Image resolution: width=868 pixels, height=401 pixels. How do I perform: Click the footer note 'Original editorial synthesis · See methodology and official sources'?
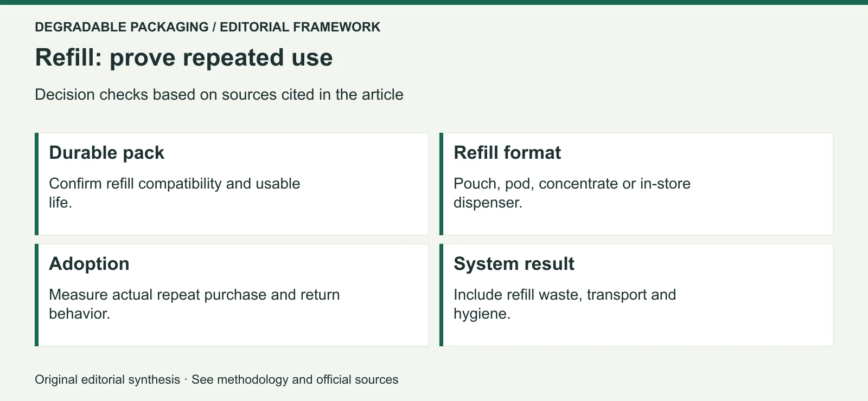(x=216, y=379)
